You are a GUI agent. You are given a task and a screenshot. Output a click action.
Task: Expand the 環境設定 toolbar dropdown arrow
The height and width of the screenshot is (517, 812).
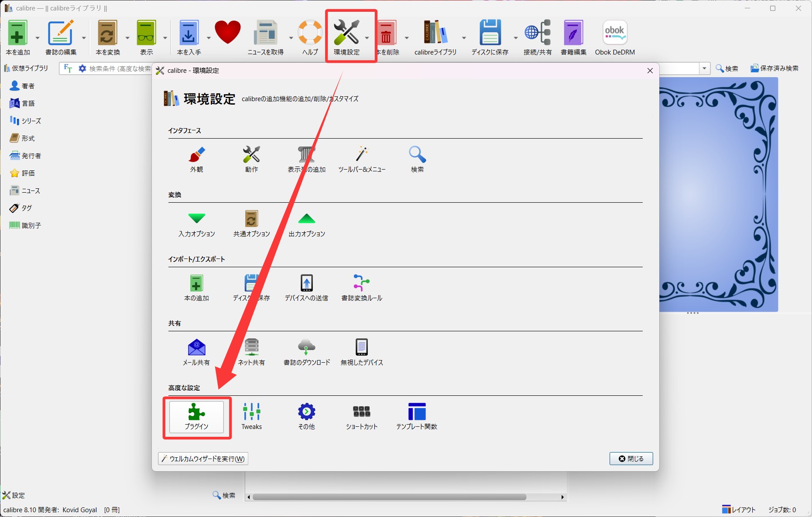[367, 38]
